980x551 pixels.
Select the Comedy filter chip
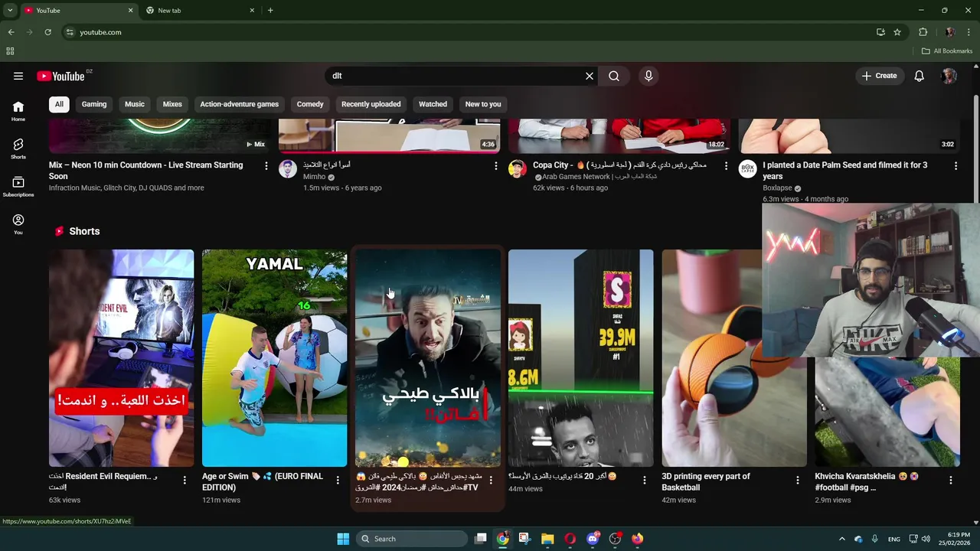click(310, 104)
